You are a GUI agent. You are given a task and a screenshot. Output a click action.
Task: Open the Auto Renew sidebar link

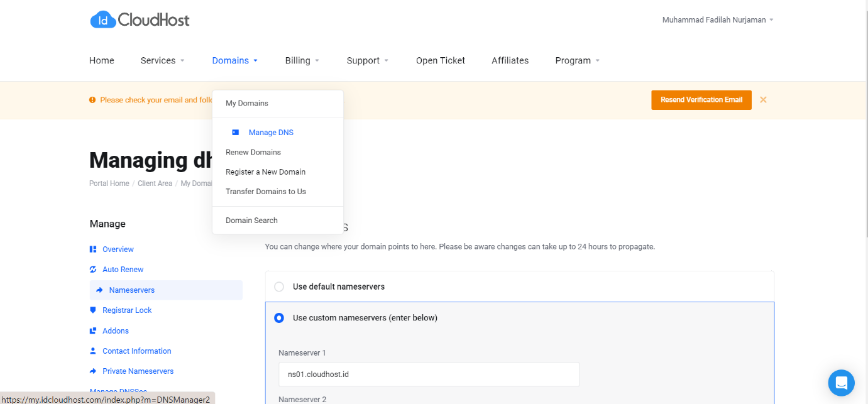click(x=123, y=270)
